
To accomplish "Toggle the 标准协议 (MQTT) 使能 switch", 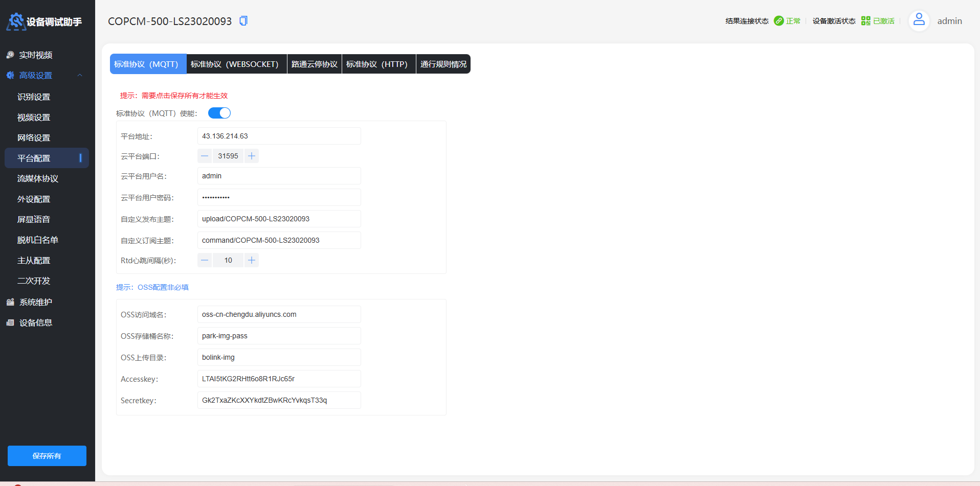I will coord(219,113).
